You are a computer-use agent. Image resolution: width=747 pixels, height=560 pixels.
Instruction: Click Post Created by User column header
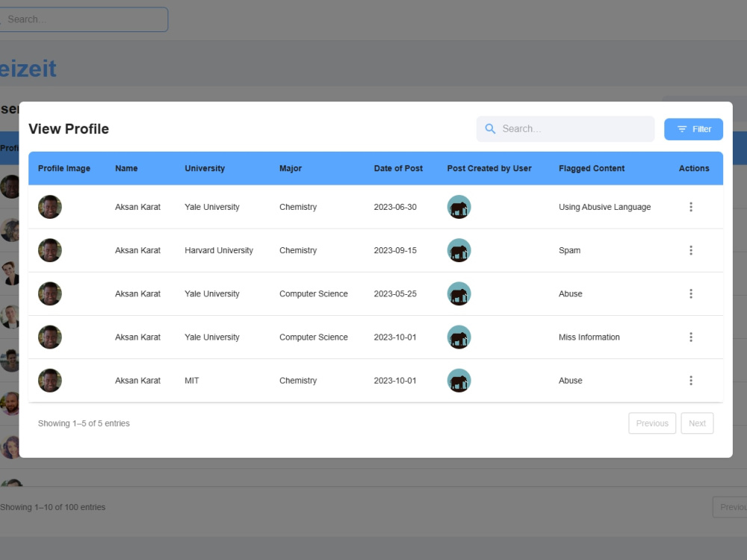pyautogui.click(x=489, y=168)
